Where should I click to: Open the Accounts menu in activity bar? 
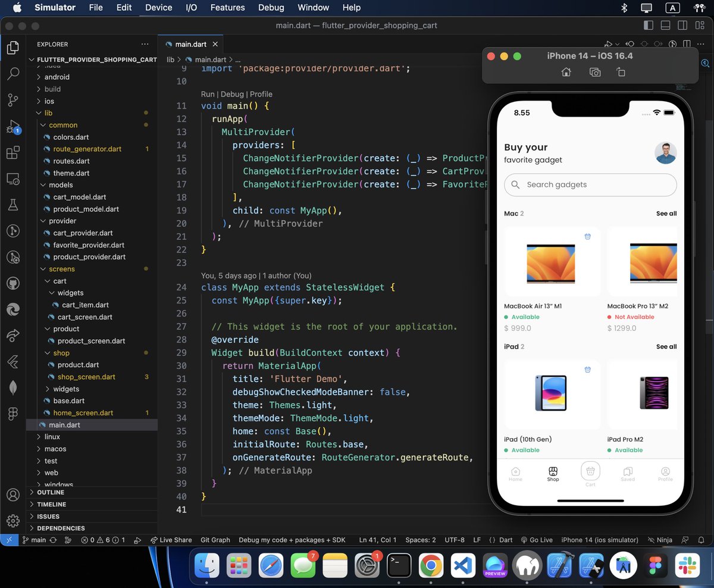[12, 495]
